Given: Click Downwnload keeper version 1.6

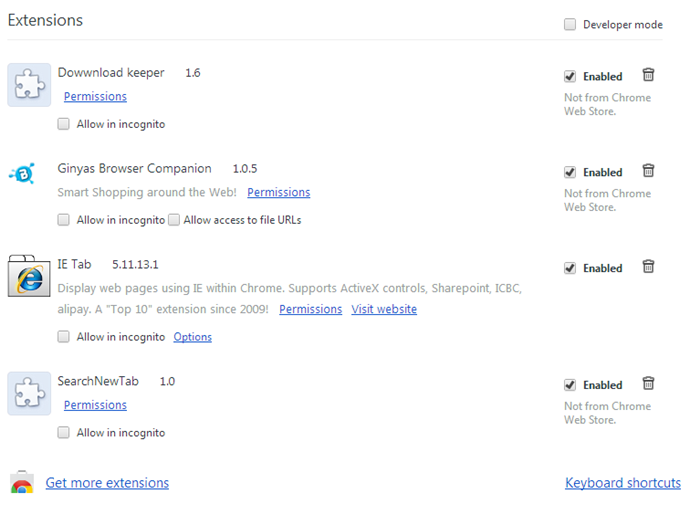Looking at the screenshot, I should pyautogui.click(x=192, y=73).
